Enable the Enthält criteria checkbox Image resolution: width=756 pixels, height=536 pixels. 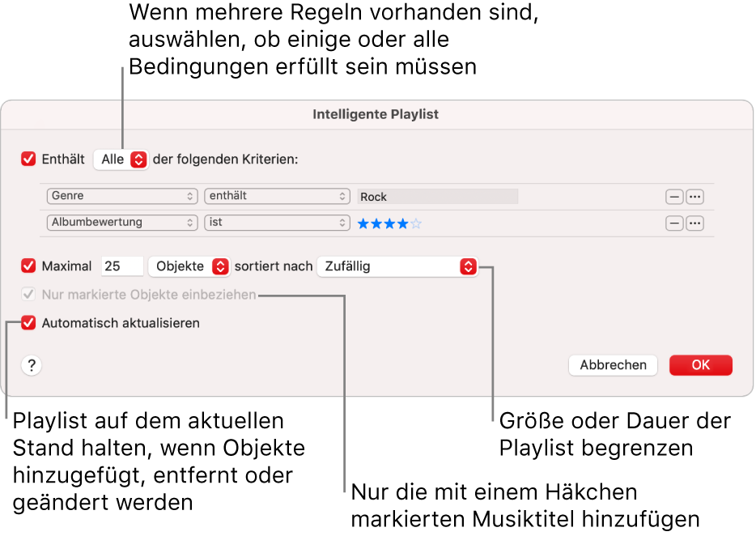coord(29,160)
